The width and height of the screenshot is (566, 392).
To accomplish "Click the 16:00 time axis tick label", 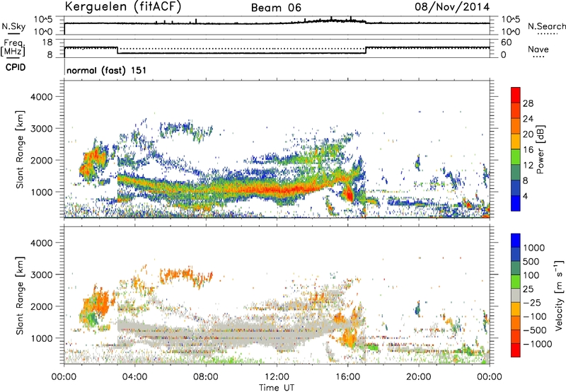I will click(347, 377).
